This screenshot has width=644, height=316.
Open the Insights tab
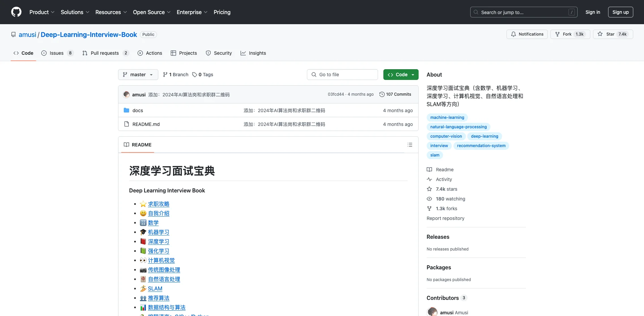pos(253,53)
